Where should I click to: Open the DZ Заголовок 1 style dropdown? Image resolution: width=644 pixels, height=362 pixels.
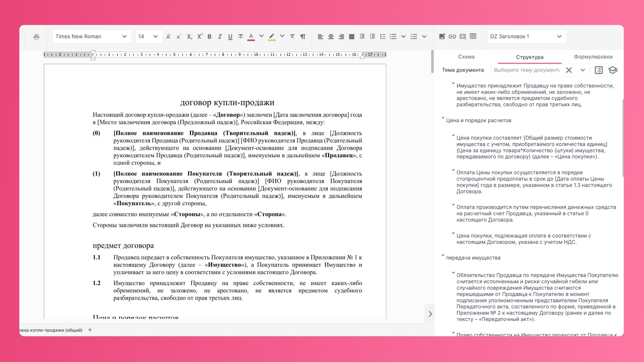point(526,37)
